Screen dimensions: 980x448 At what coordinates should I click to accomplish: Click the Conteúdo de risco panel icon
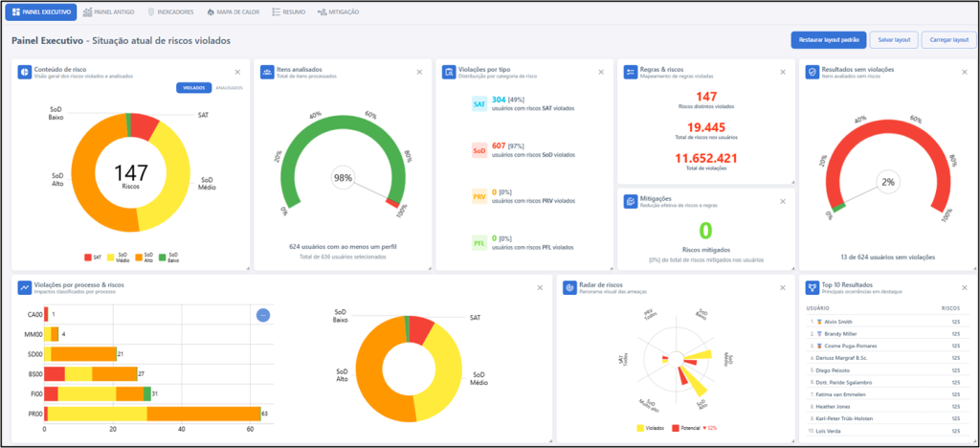(24, 72)
